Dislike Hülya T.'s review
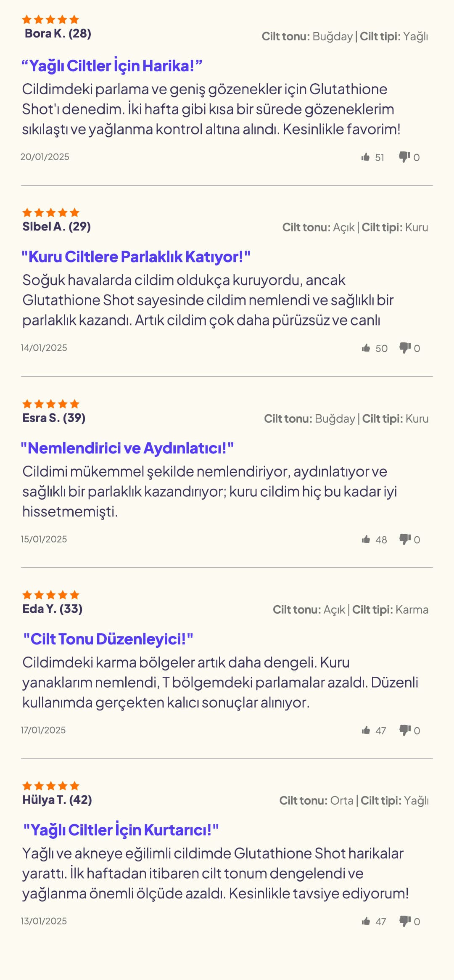Image resolution: width=454 pixels, height=980 pixels. tap(405, 922)
